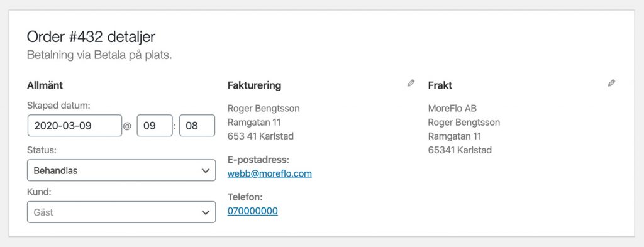Screen dimensions: 644x247
Task: Edit billing details with Fakturering pencil icon
Action: point(411,84)
